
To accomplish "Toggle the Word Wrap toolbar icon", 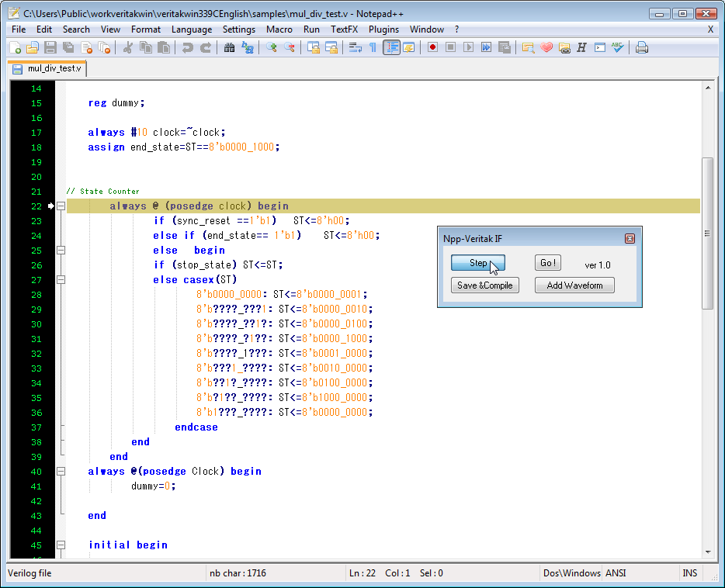I will [x=355, y=47].
